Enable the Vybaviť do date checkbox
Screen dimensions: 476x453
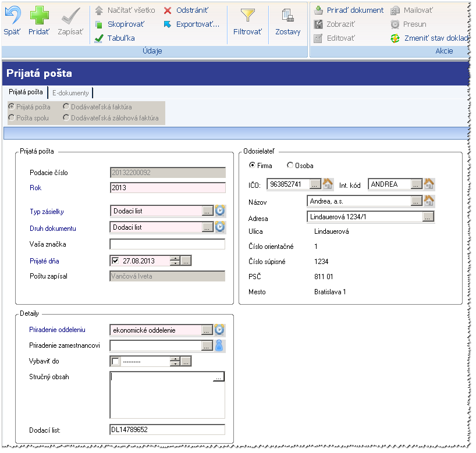[115, 362]
